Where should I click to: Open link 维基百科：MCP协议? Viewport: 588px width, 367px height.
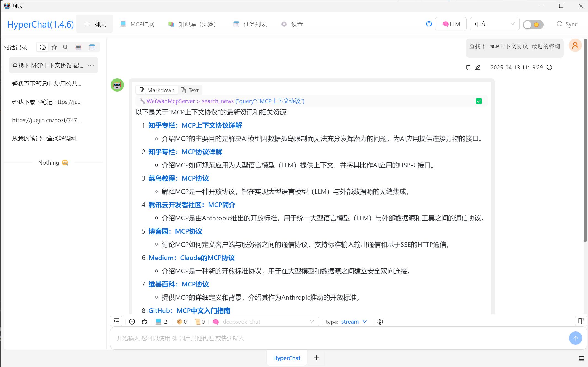pos(179,284)
